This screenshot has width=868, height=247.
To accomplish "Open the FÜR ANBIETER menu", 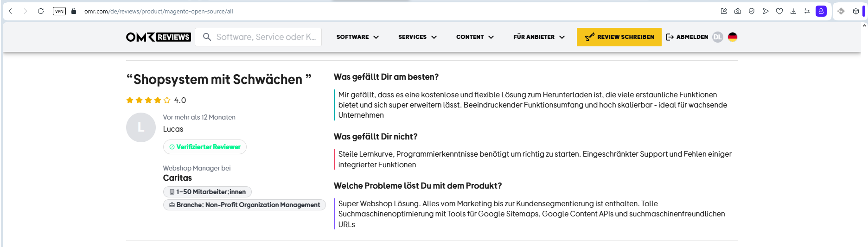I will click(x=539, y=37).
